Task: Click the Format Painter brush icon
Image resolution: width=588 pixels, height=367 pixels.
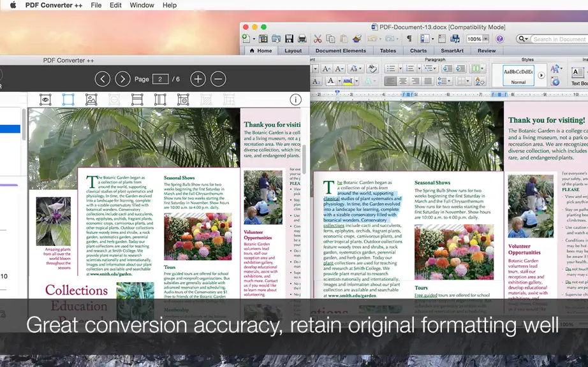Action: pos(356,39)
